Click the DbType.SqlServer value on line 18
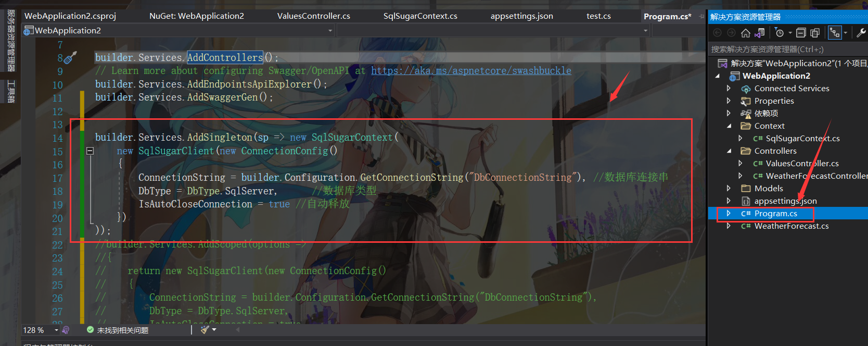Viewport: 868px width, 346px height. [x=231, y=191]
